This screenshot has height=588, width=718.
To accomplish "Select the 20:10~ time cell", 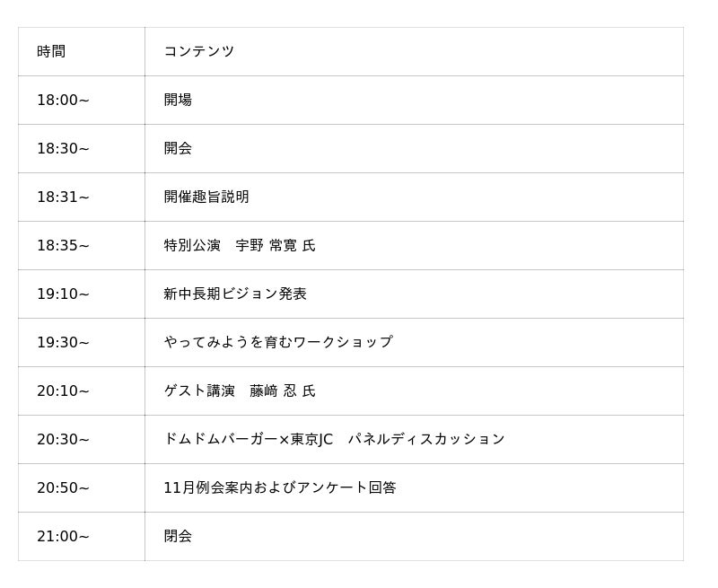I will (63, 391).
